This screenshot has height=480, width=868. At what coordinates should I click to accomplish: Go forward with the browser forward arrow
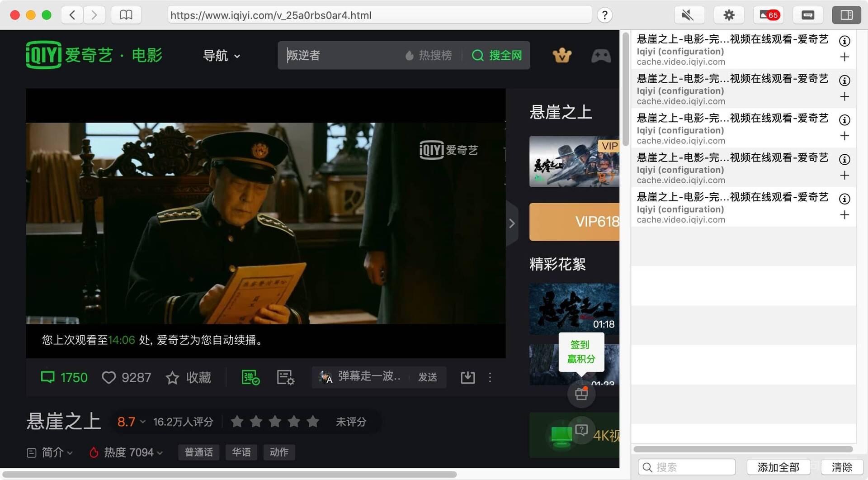coord(94,15)
